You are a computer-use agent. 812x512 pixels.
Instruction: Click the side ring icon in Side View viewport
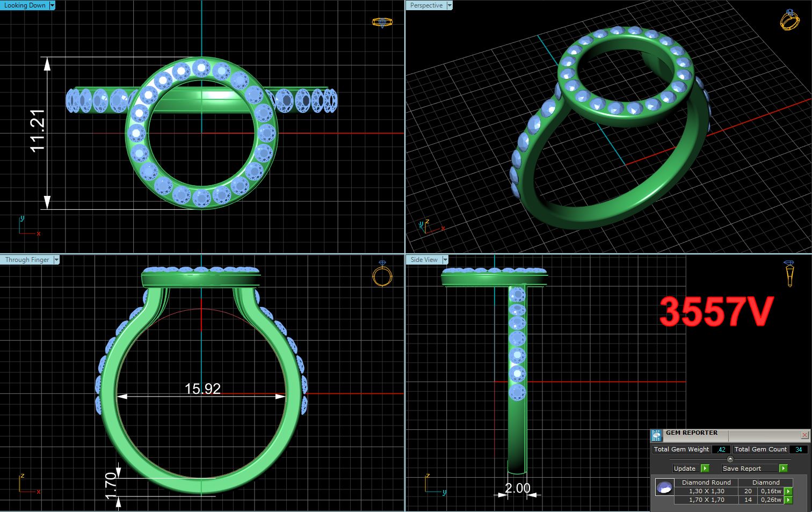pos(789,274)
